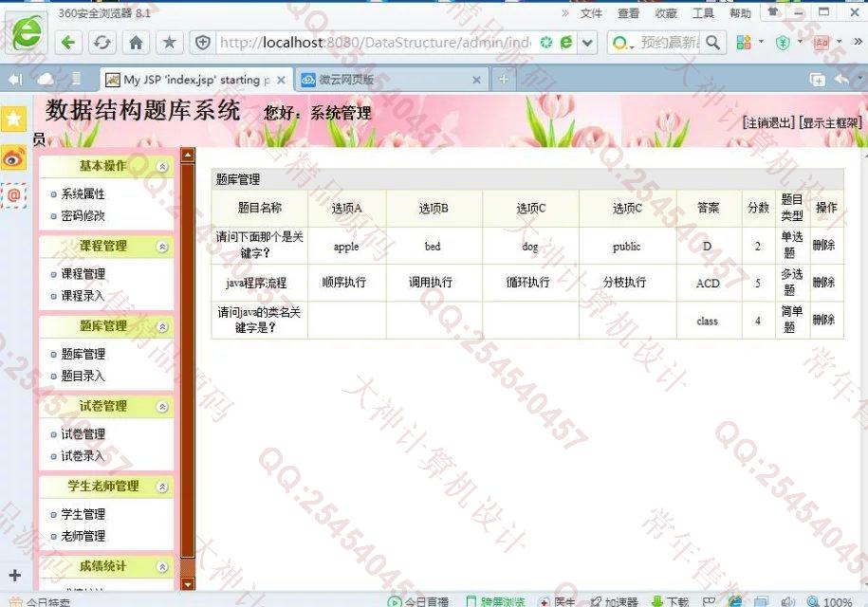Click the 下载 status bar item
This screenshot has width=868, height=607.
[x=670, y=601]
